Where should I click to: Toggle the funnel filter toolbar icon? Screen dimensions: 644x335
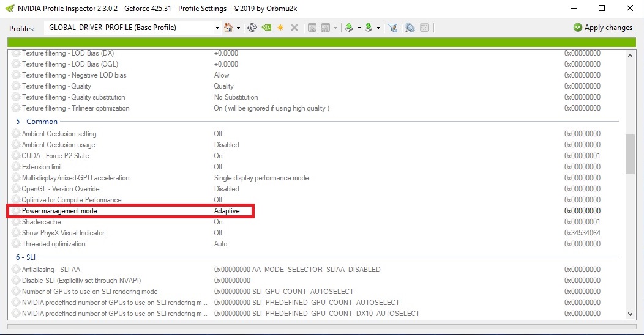click(x=392, y=28)
